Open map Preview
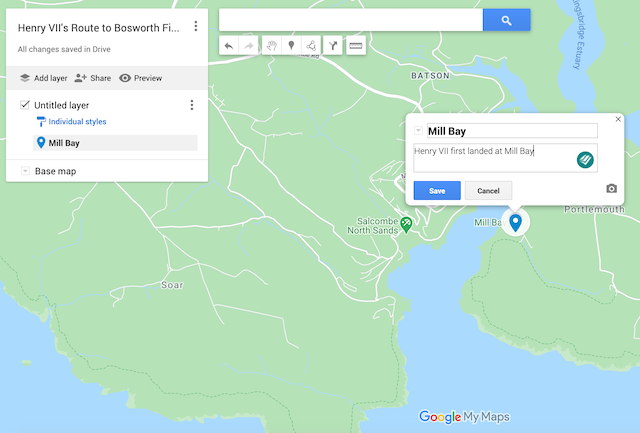This screenshot has width=640, height=433. [x=140, y=78]
